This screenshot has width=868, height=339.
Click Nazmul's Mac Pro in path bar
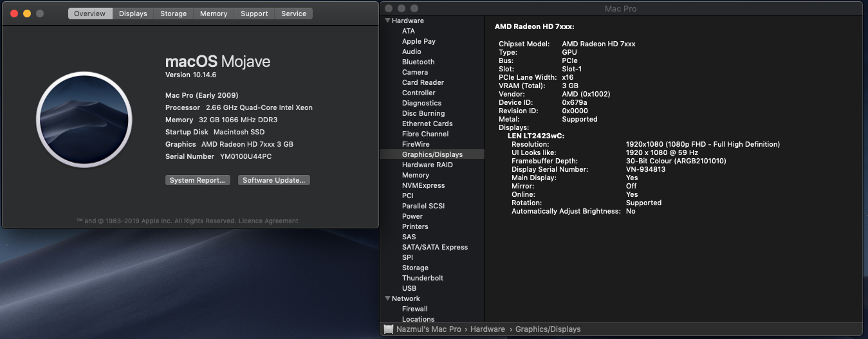428,329
